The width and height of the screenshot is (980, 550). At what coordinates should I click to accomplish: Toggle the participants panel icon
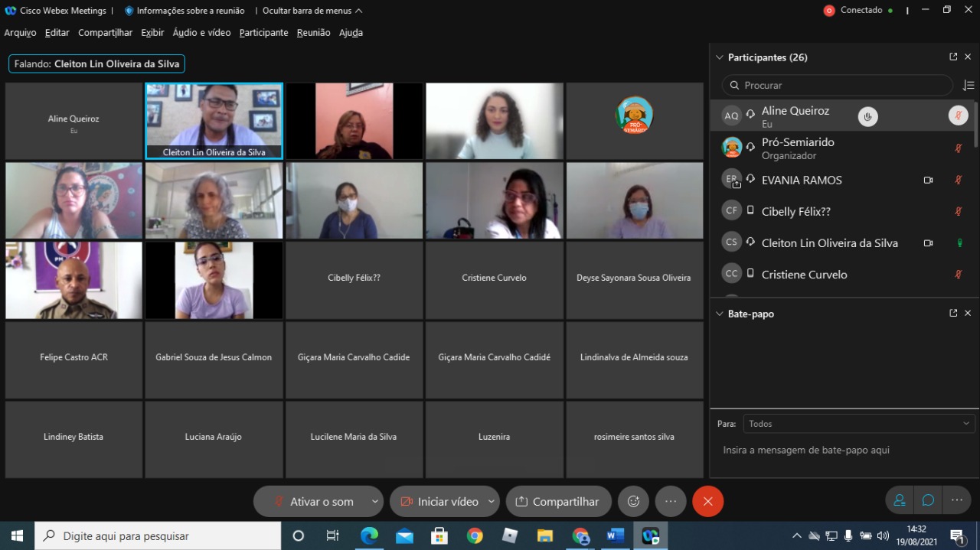tap(900, 500)
